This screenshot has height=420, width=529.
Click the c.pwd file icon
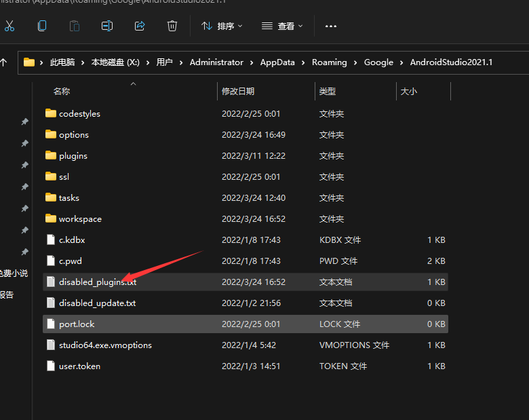point(51,261)
